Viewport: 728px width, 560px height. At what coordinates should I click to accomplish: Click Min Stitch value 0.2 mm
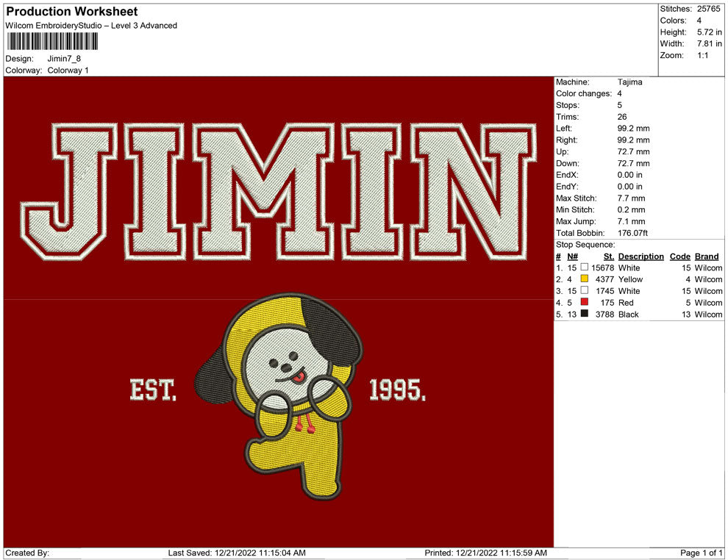click(632, 209)
